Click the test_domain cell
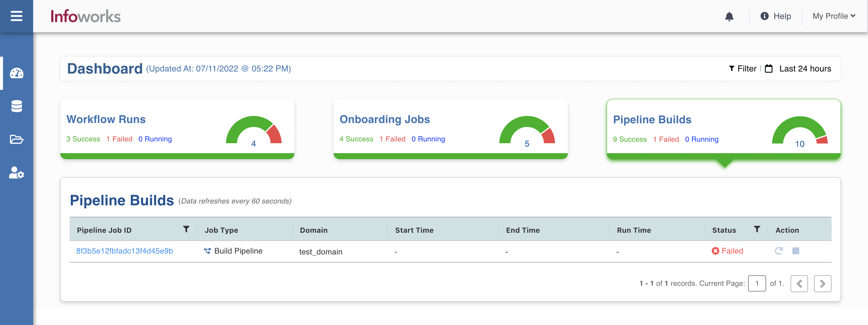The image size is (868, 325). click(321, 251)
